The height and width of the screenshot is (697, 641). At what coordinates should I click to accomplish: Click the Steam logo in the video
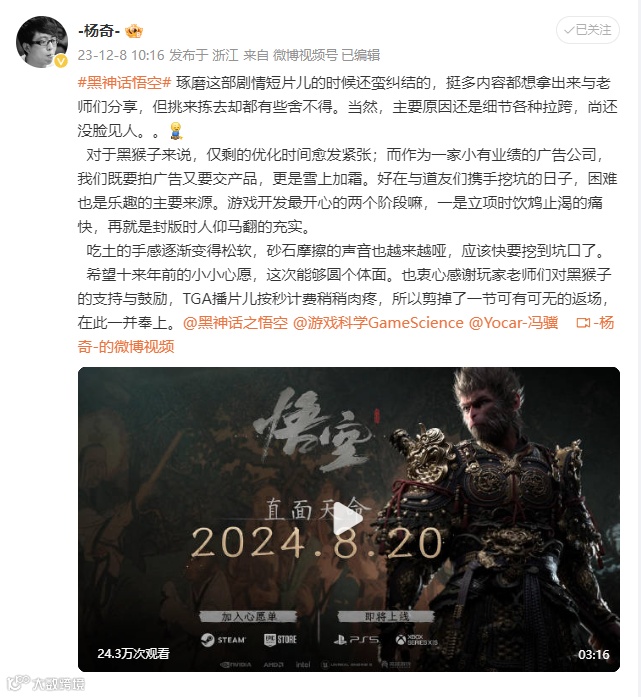(223, 640)
